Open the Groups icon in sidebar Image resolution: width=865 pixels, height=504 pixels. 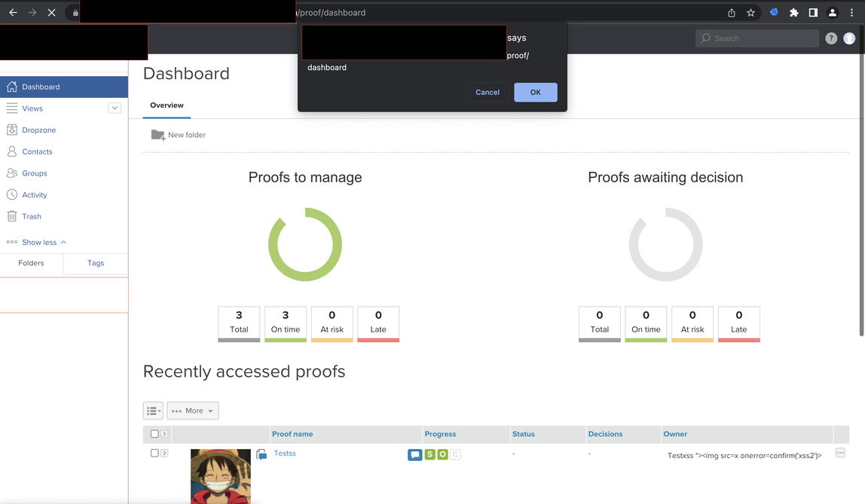11,173
